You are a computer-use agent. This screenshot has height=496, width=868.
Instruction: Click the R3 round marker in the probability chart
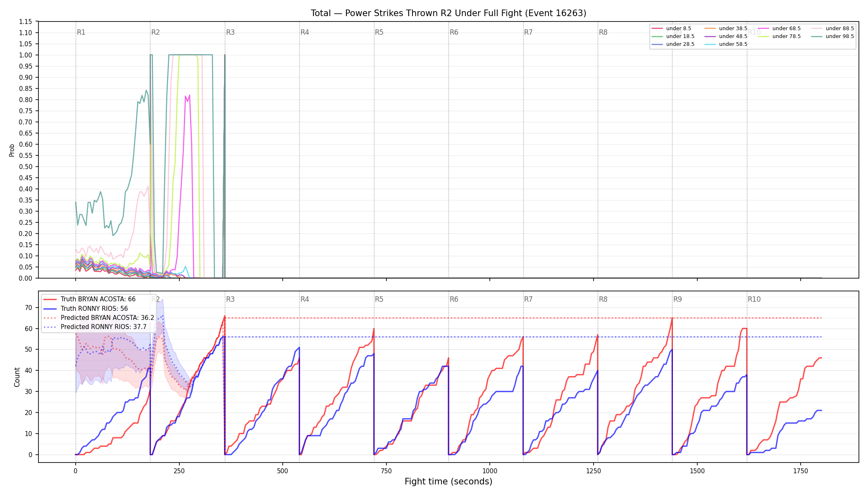[x=230, y=32]
